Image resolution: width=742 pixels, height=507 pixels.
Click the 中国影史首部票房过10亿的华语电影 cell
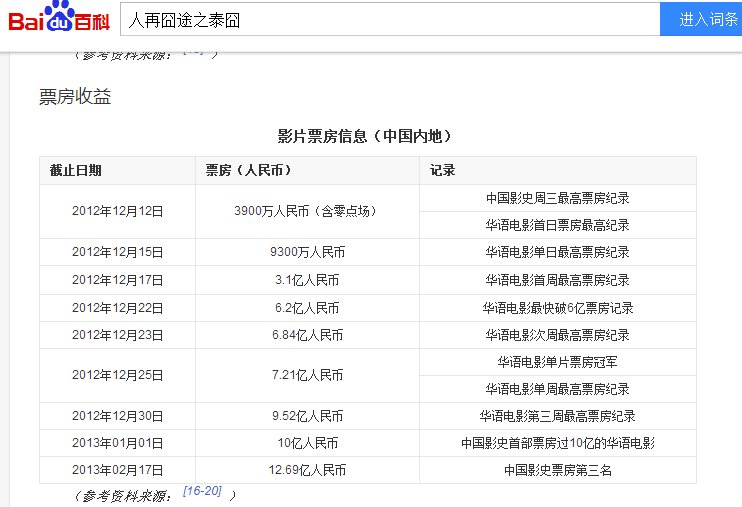pyautogui.click(x=557, y=443)
